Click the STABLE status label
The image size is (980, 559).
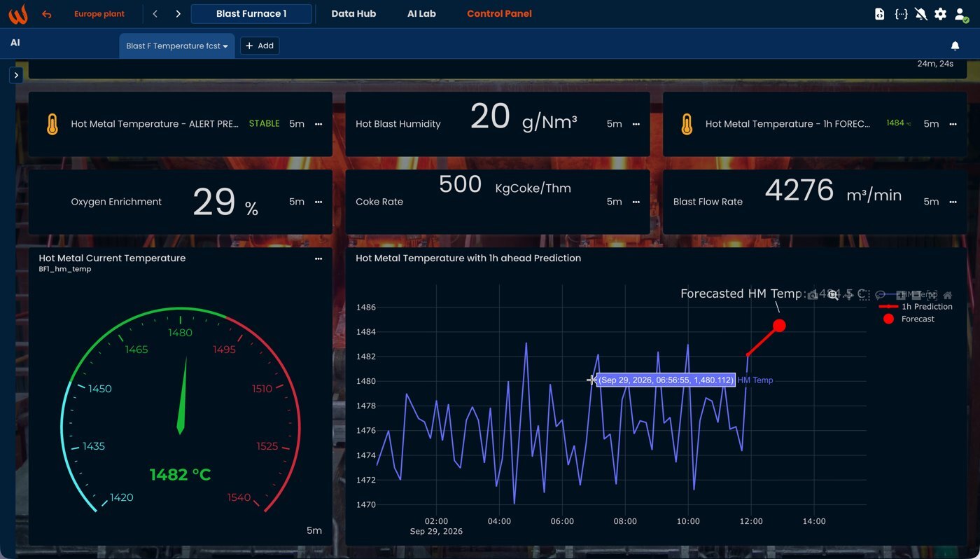pos(264,123)
